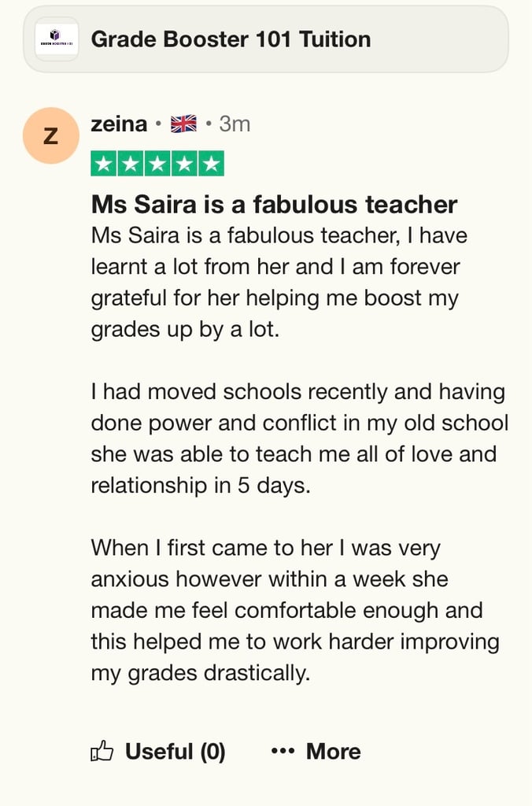Click the paragraph about power and conflict
Screen dimensions: 532x806
pyautogui.click(x=299, y=438)
